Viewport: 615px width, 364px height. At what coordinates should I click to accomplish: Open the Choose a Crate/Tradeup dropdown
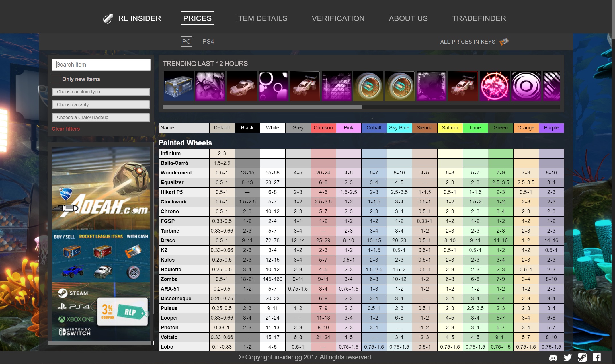tap(101, 117)
